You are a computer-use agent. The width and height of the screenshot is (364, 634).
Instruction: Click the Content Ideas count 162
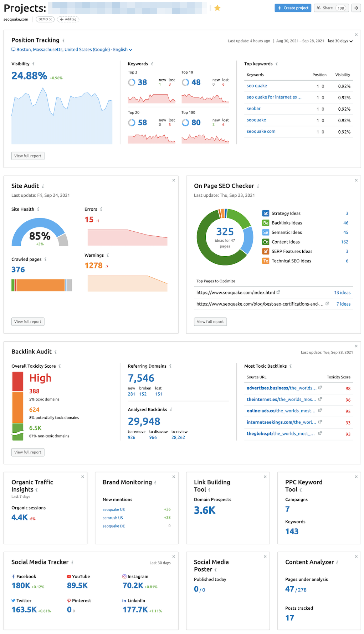pos(344,242)
